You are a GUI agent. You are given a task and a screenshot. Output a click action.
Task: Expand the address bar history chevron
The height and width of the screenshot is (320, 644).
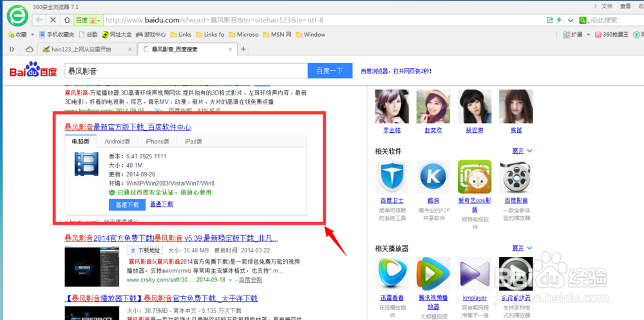(571, 20)
